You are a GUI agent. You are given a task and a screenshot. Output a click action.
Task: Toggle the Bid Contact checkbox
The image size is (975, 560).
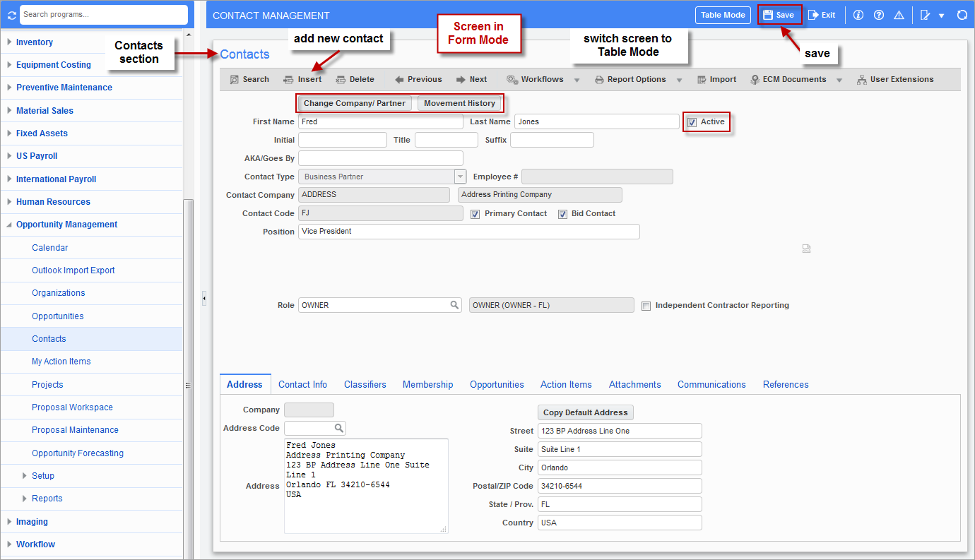point(562,214)
